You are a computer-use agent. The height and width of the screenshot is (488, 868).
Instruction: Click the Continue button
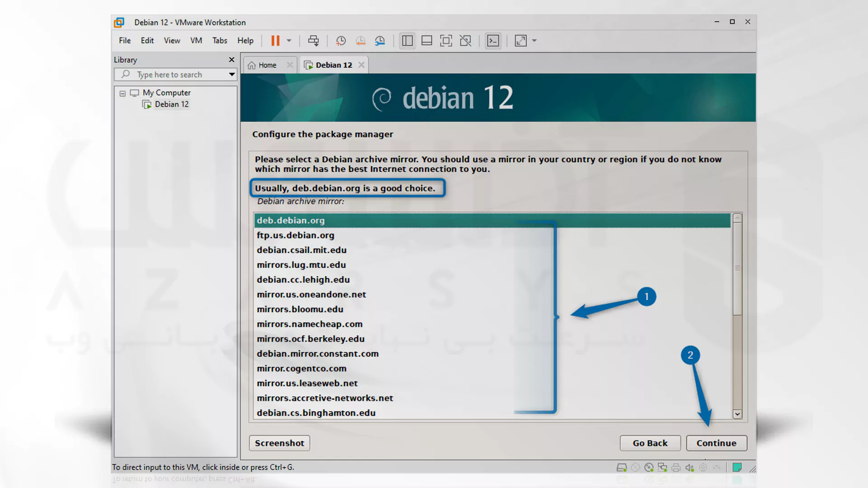click(x=717, y=443)
